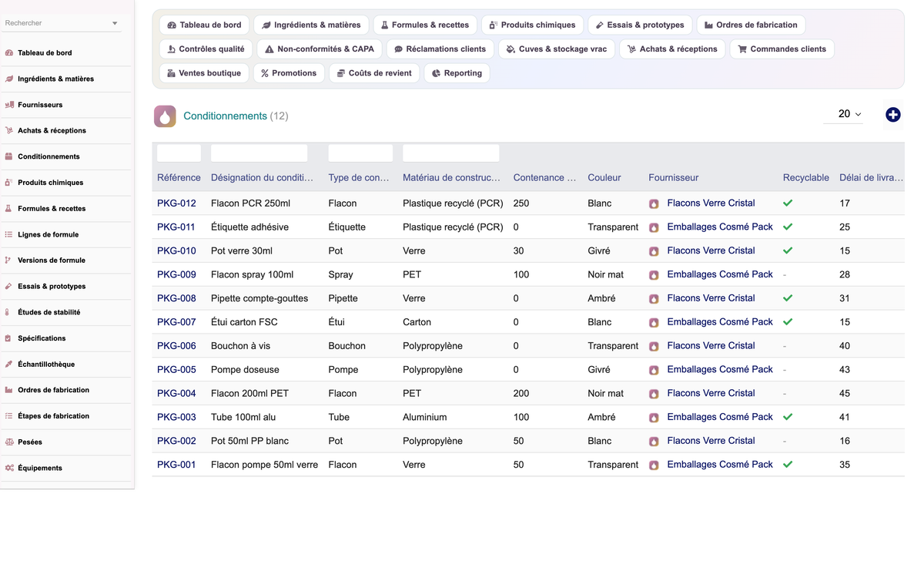
Task: Click the Produits chimiques sidebar icon
Action: (9, 183)
